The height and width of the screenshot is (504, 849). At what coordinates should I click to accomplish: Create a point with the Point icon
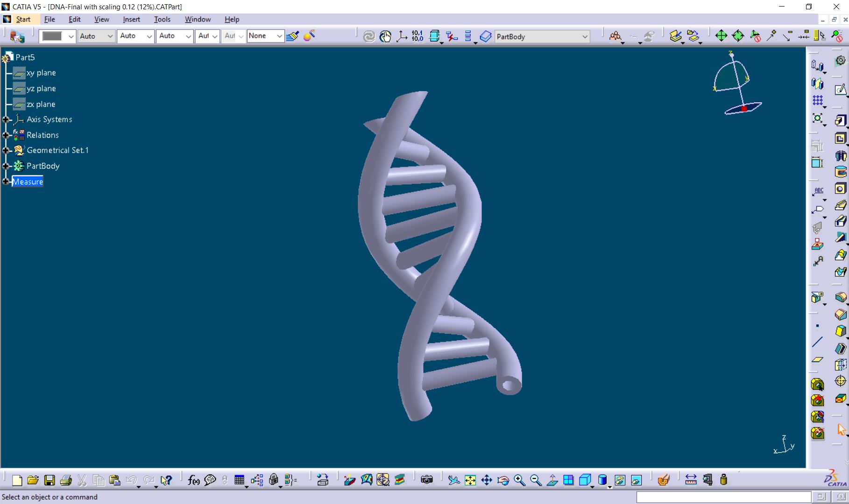[x=817, y=326]
